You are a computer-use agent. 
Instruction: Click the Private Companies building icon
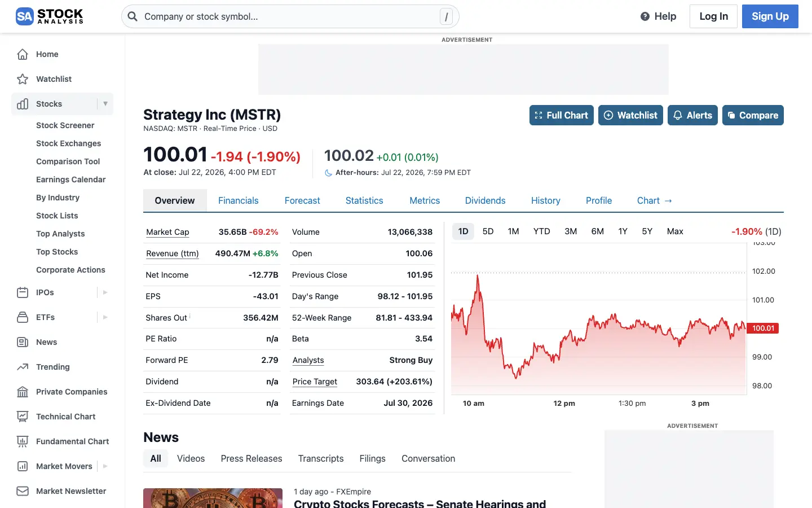pyautogui.click(x=23, y=392)
